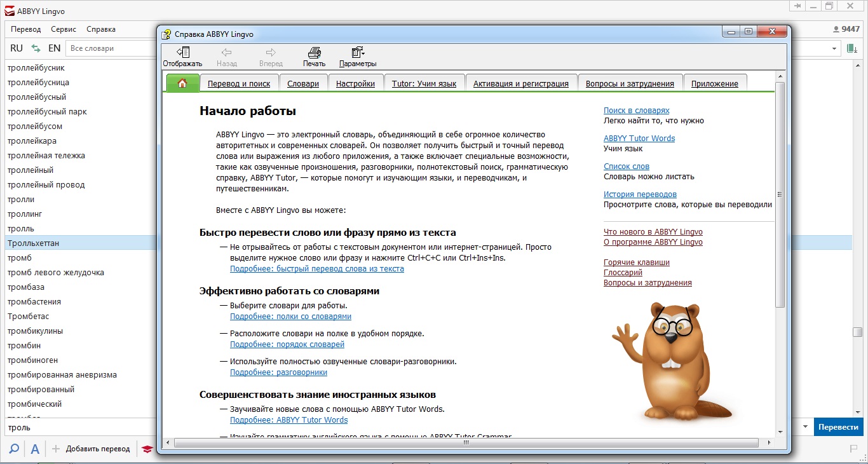Click the blue letter A icon
The height and width of the screenshot is (464, 868).
35,449
